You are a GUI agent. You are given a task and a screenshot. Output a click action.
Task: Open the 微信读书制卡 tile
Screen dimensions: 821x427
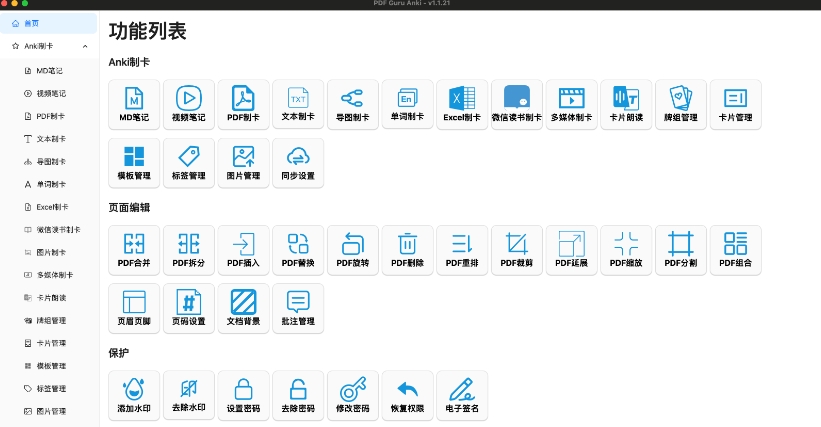pos(517,104)
